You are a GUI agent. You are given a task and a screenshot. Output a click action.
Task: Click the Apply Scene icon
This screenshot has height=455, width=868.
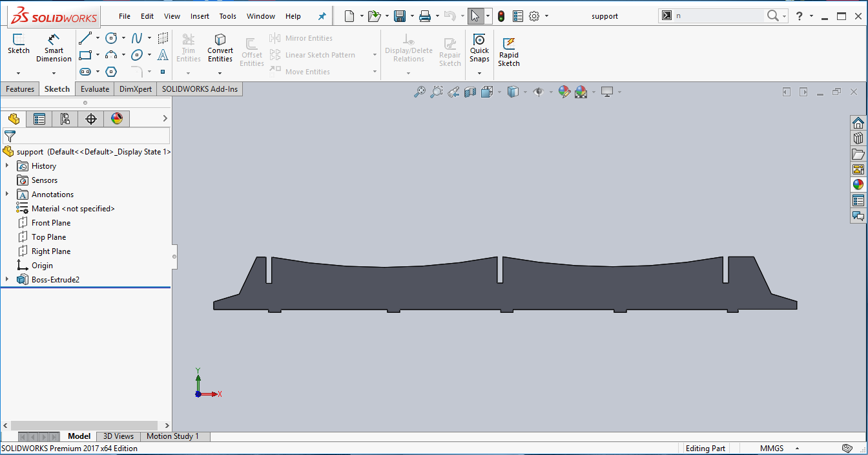point(581,92)
